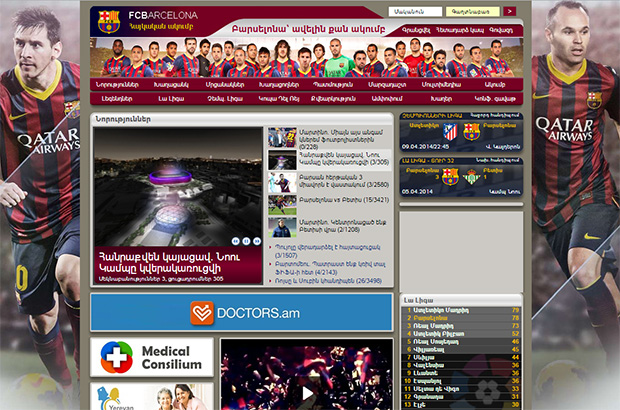Click the Լա Լիգա standings panel header
The image size is (620, 410).
tap(461, 300)
